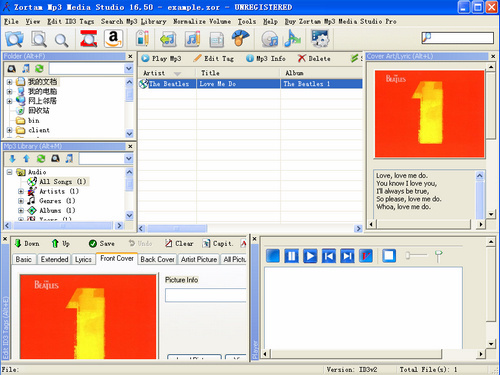Collapse the Audio tree node

9,172
